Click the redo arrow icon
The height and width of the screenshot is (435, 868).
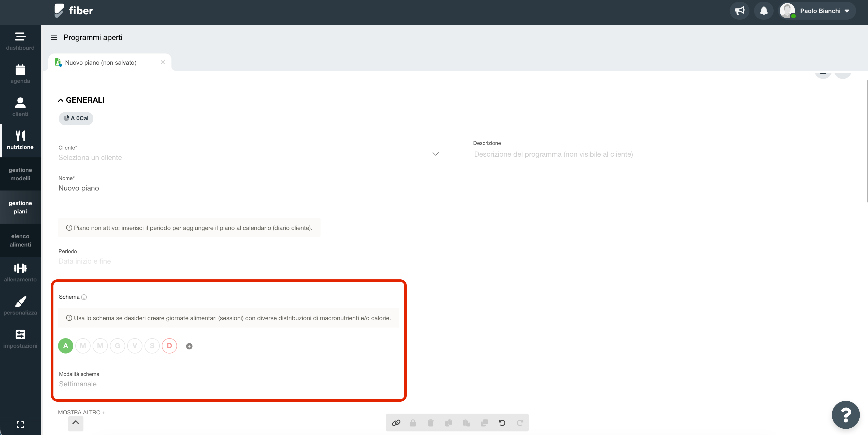tap(520, 423)
